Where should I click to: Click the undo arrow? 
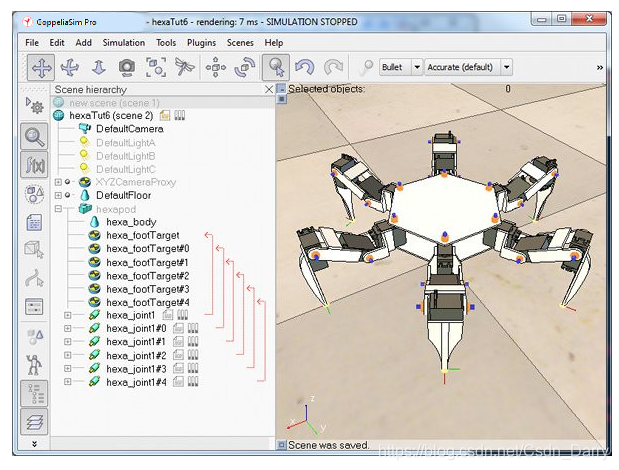(304, 67)
